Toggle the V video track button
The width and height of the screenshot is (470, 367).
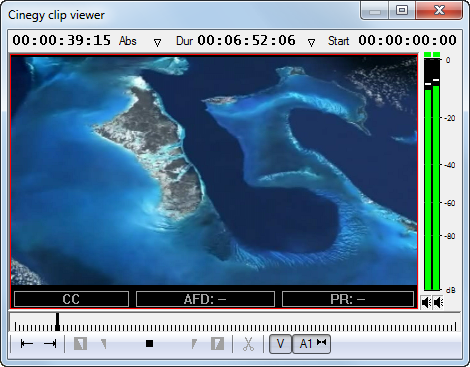[280, 344]
